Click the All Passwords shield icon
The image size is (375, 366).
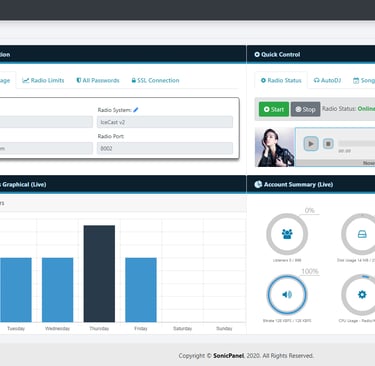click(x=79, y=80)
